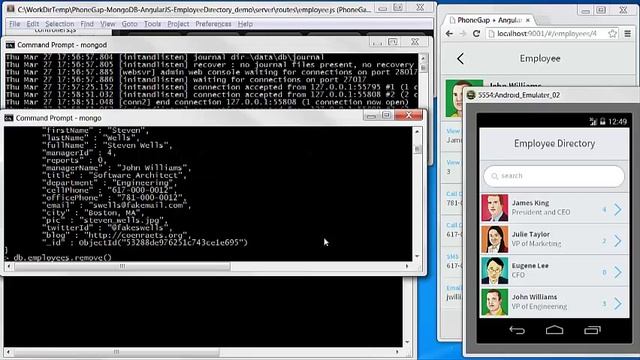640x360 pixels.
Task: Click the mongo Command Prompt title icon
Action: point(9,118)
